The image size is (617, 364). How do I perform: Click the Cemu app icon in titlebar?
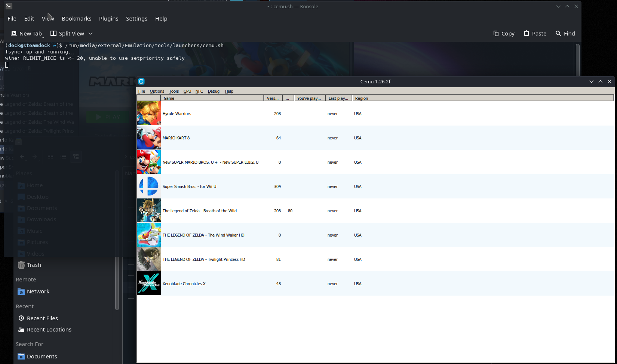pyautogui.click(x=141, y=81)
